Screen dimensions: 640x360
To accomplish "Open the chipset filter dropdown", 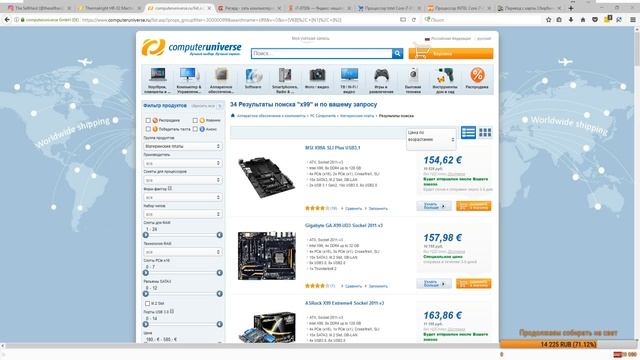I will tap(182, 214).
